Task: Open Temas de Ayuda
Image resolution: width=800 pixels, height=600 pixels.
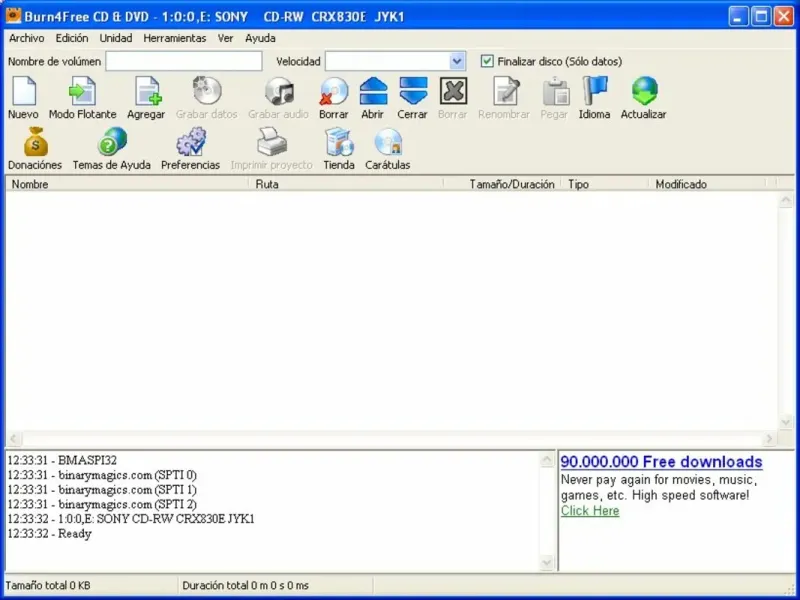Action: (112, 142)
